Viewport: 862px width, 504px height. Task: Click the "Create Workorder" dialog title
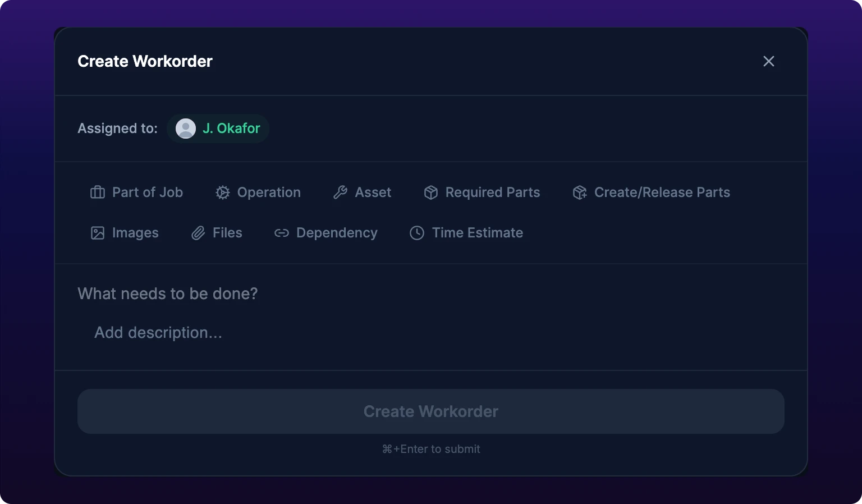145,61
